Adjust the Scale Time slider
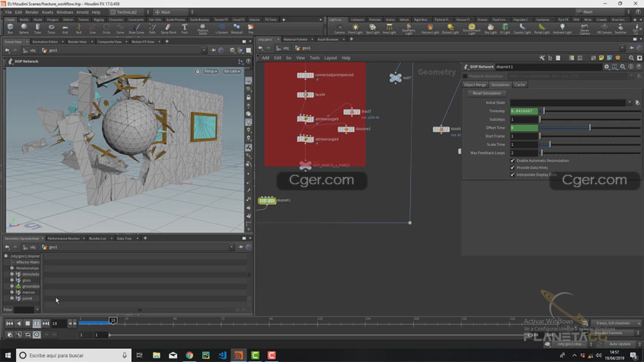Screen dimensions: 644x362 pyautogui.click(x=590, y=145)
